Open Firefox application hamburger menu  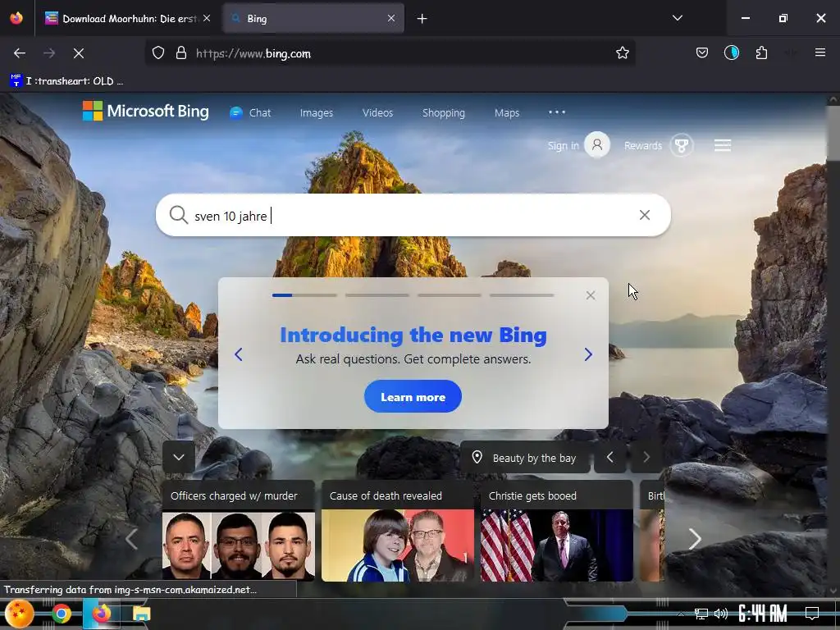pos(819,52)
